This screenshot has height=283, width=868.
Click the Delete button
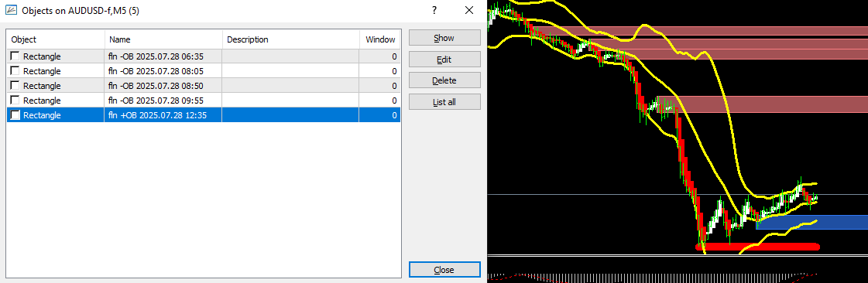(x=444, y=80)
